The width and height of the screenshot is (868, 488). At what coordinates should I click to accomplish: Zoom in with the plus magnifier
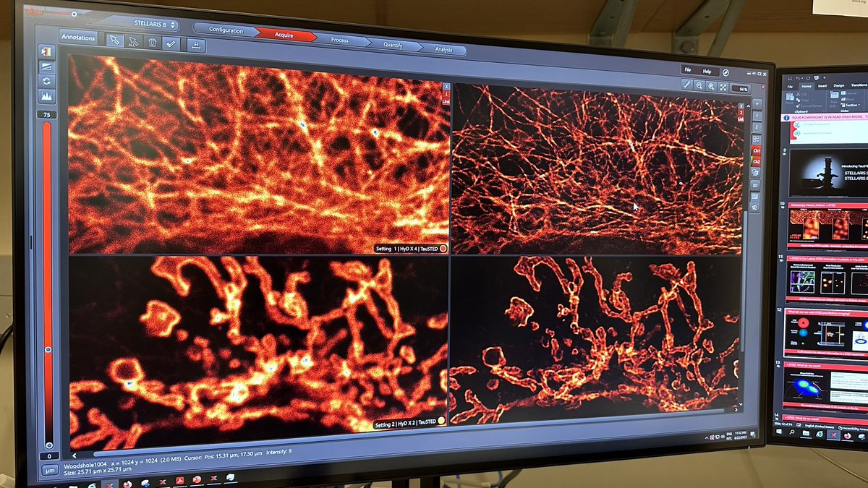tap(712, 87)
